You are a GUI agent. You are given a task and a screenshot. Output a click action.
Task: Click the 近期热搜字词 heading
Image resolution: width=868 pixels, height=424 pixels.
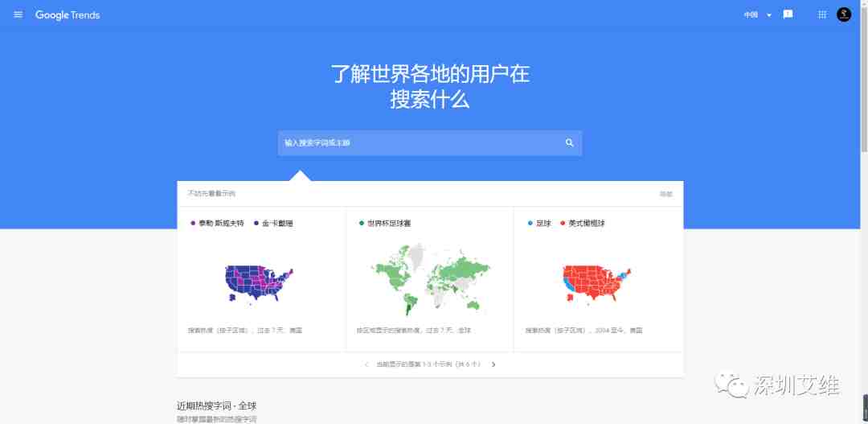pyautogui.click(x=216, y=405)
